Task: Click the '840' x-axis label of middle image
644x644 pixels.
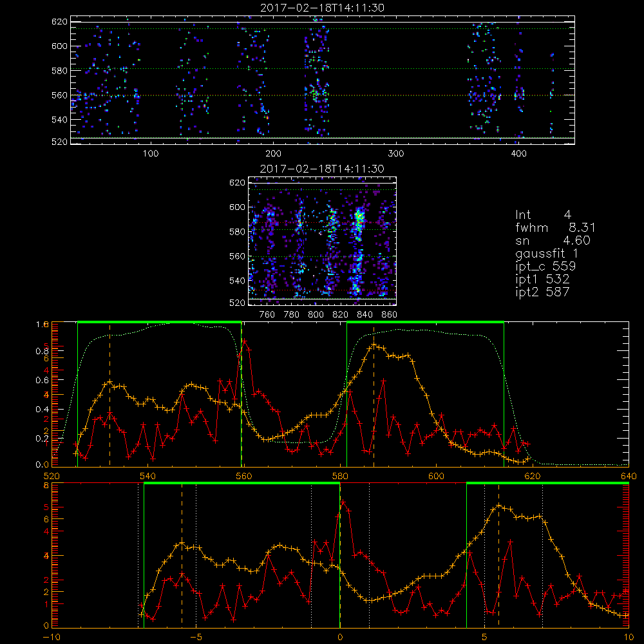Action: (365, 315)
